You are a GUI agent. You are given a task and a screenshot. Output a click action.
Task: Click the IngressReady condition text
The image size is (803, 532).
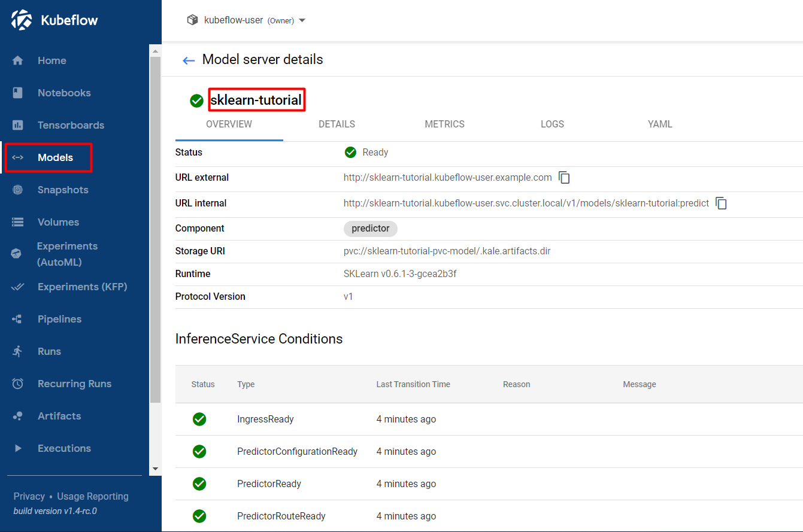(265, 419)
